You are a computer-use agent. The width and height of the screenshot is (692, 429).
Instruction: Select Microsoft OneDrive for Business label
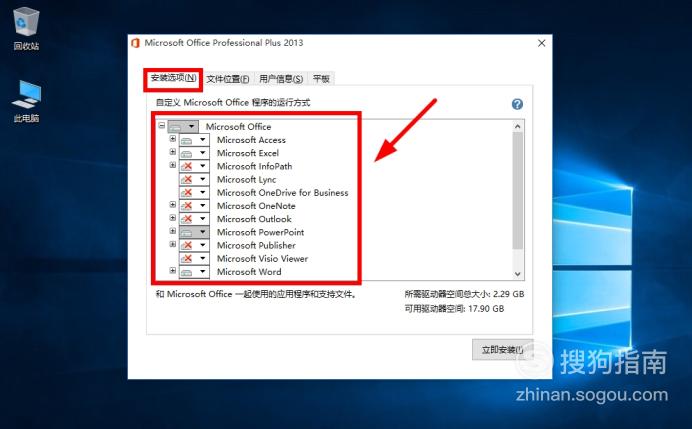(x=282, y=193)
